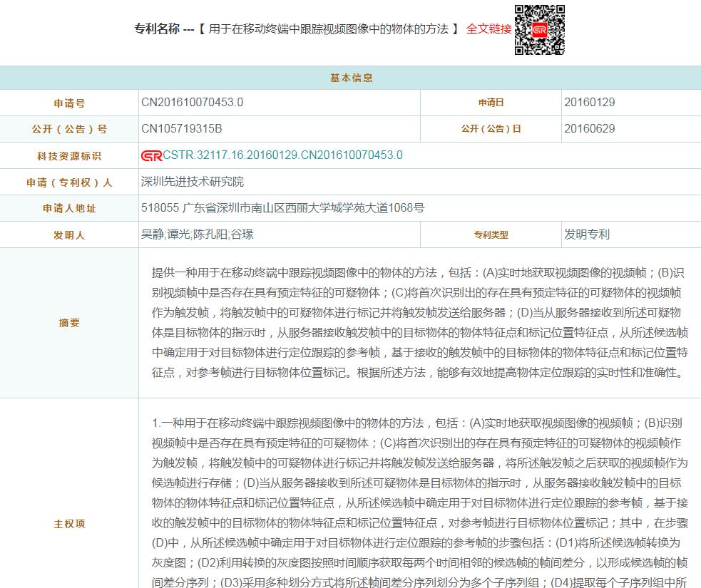Click applicant 深圳先进技术研究院
Screen dimensions: 701x588
(x=192, y=182)
